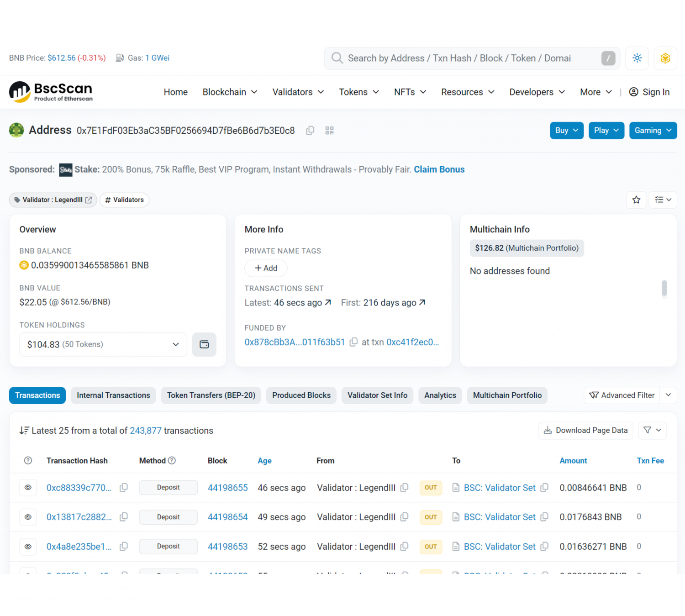Open the latest sent transaction arrow
The image size is (685, 616).
[x=327, y=302]
